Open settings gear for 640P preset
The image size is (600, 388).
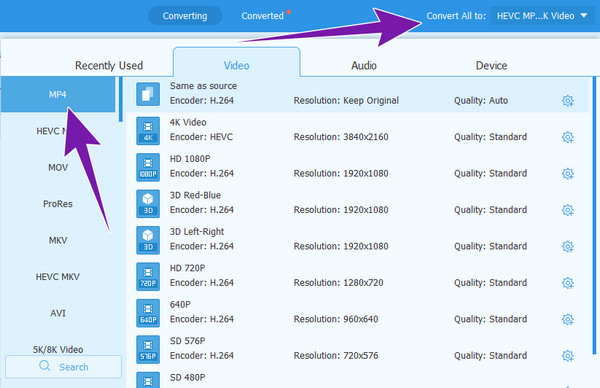[x=567, y=319]
